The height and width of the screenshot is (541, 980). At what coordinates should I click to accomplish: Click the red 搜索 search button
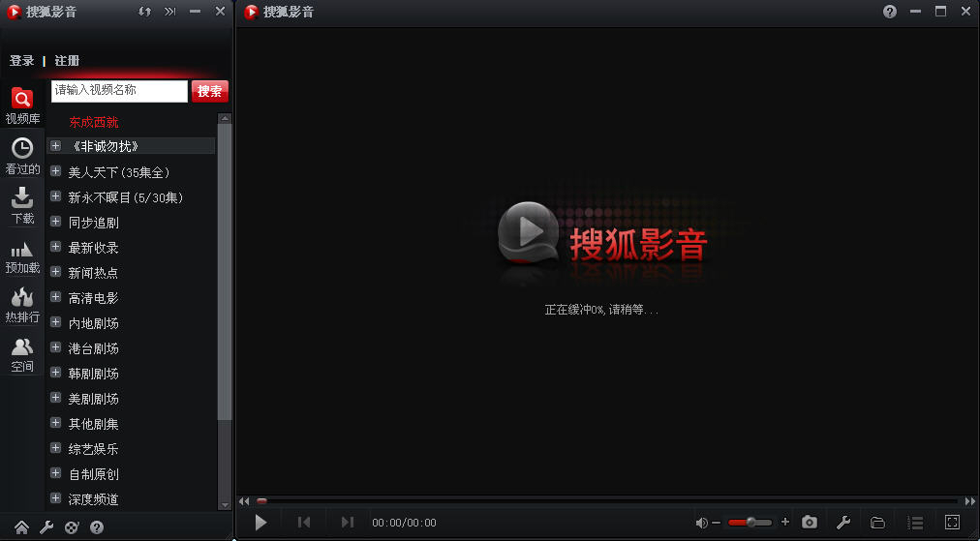209,91
